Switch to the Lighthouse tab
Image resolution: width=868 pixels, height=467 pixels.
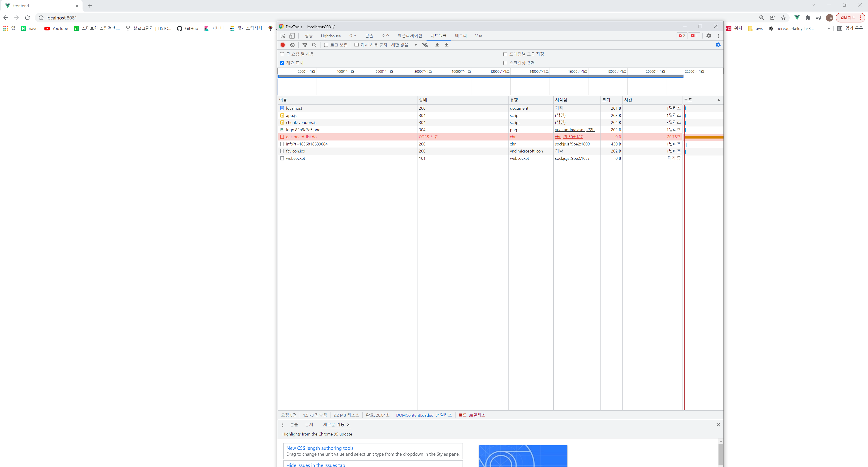tap(330, 36)
